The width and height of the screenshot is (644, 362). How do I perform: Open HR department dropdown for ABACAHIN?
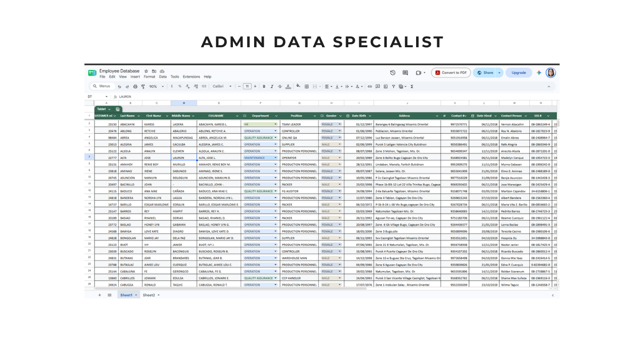(275, 124)
